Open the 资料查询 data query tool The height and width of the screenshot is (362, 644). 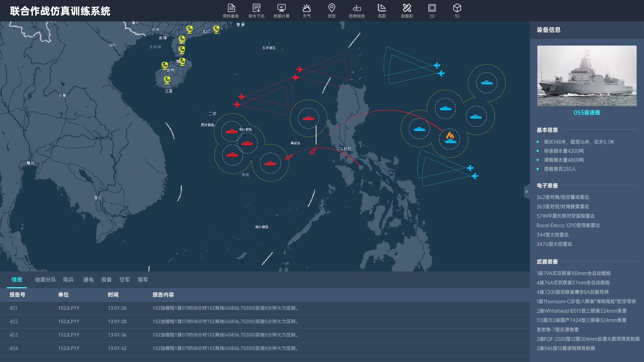coord(231,11)
